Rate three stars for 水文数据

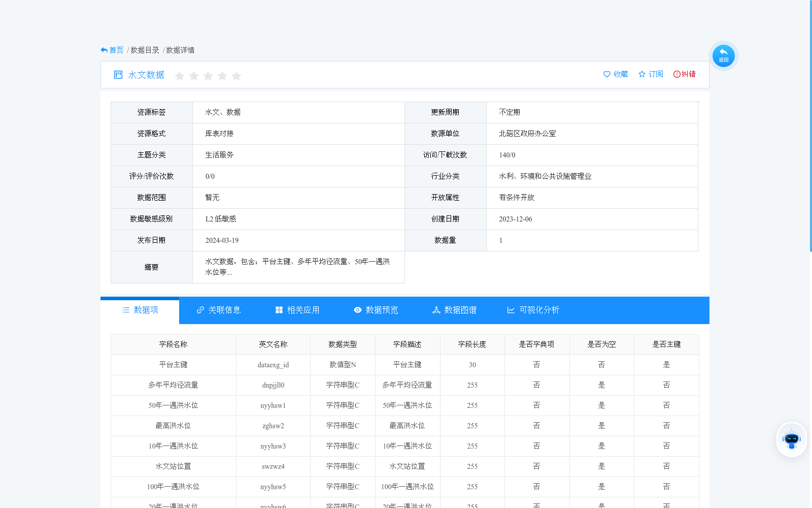click(208, 76)
